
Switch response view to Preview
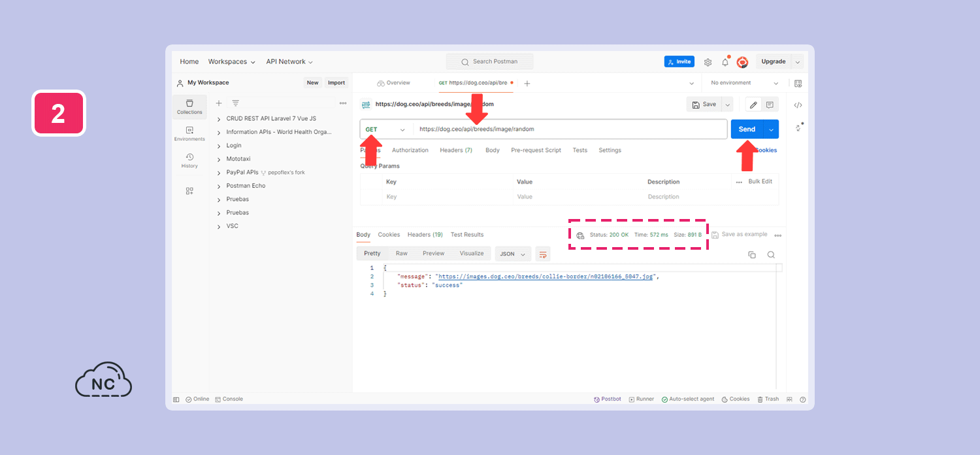point(433,254)
